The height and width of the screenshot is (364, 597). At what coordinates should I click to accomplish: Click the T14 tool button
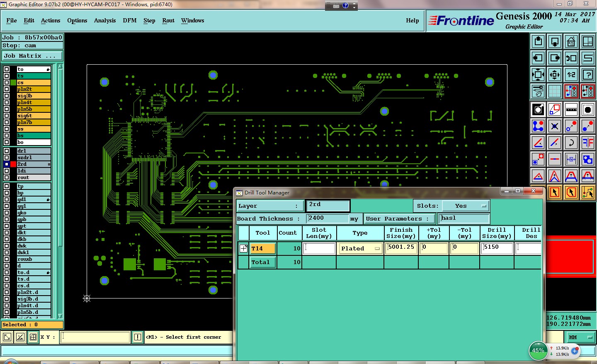tap(263, 248)
